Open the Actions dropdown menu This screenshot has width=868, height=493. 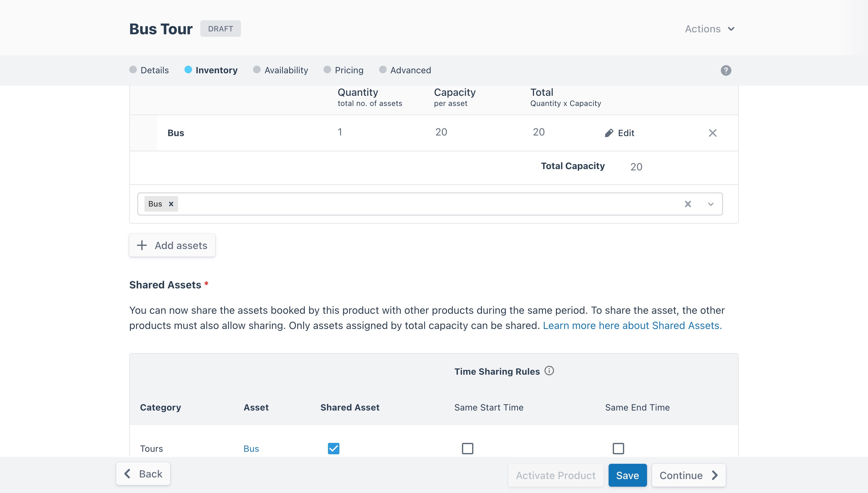pyautogui.click(x=710, y=29)
